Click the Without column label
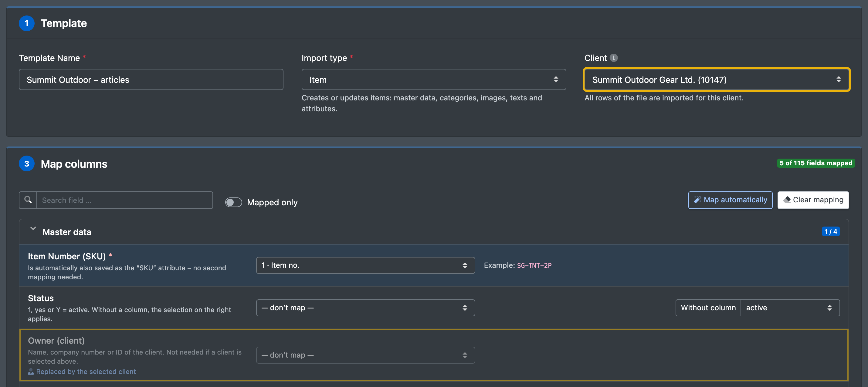 click(708, 308)
